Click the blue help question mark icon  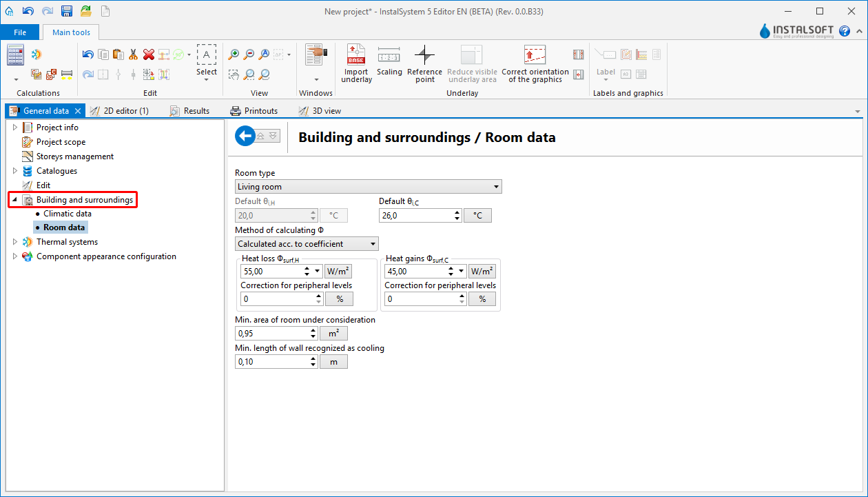point(845,32)
